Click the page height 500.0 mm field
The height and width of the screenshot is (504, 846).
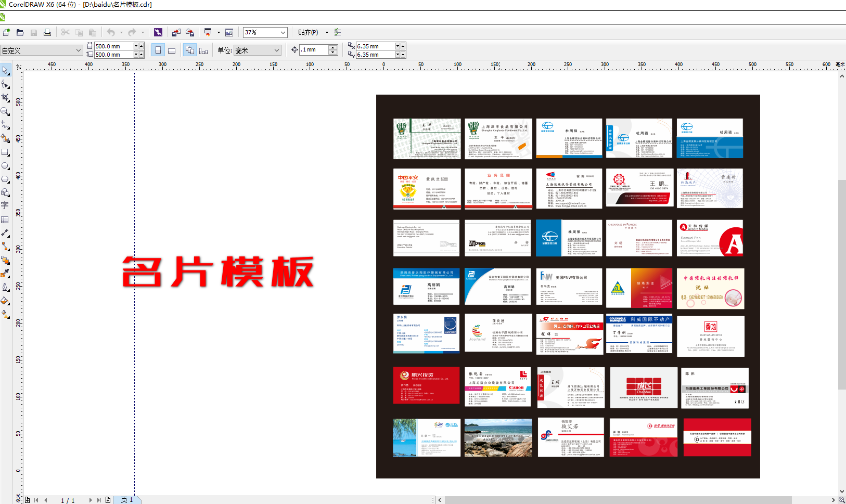[x=113, y=55]
